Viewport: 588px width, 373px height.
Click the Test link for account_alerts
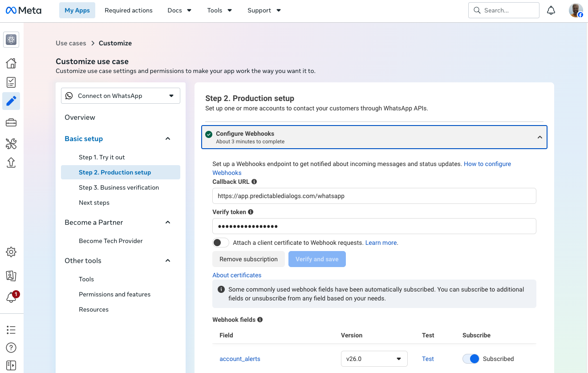click(x=428, y=359)
